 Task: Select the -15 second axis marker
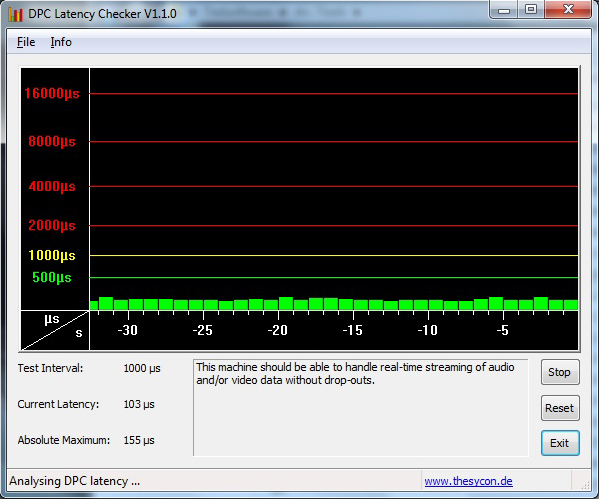click(352, 330)
